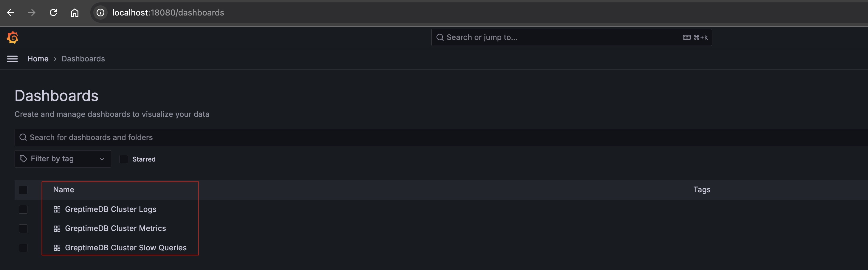Click the dashboard icon beside GreptimeDB Cluster Logs
The image size is (868, 270).
[57, 209]
